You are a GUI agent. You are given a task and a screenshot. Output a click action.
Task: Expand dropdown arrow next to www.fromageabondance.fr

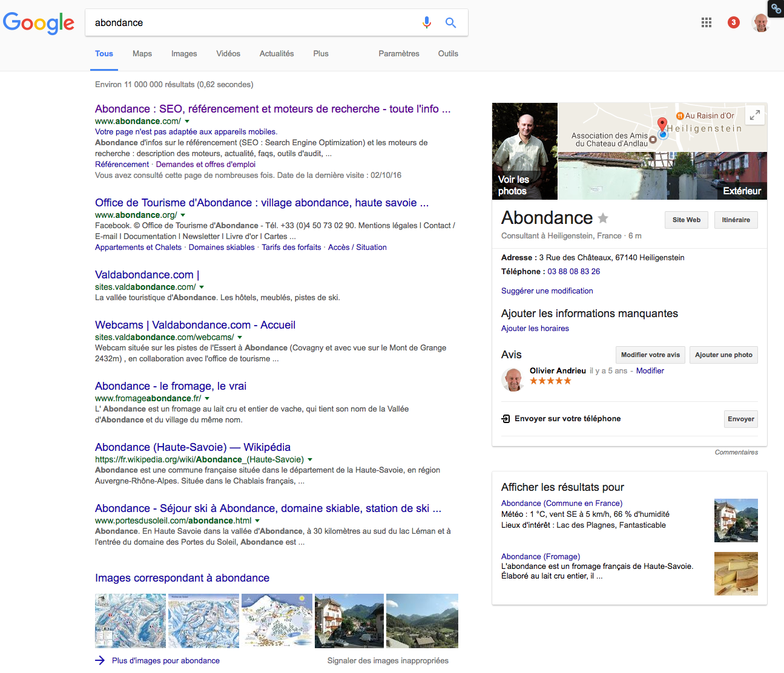pyautogui.click(x=207, y=399)
